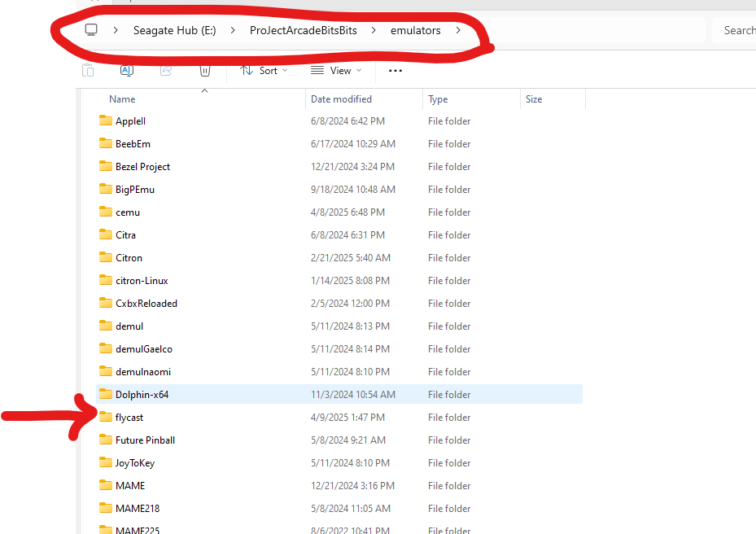The image size is (756, 534).
Task: Click the Rename toolbar icon
Action: tap(127, 71)
